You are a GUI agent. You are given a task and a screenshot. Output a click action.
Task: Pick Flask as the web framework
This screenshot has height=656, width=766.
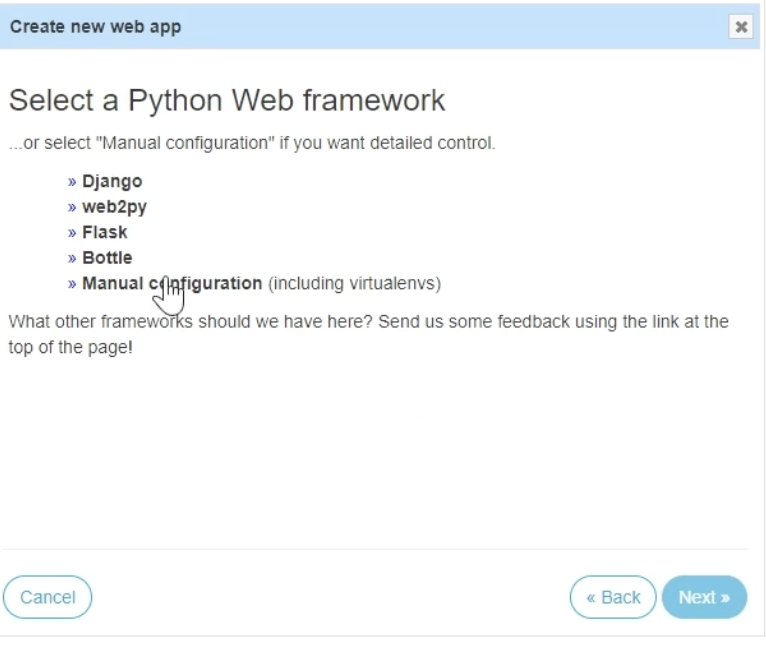tap(105, 233)
